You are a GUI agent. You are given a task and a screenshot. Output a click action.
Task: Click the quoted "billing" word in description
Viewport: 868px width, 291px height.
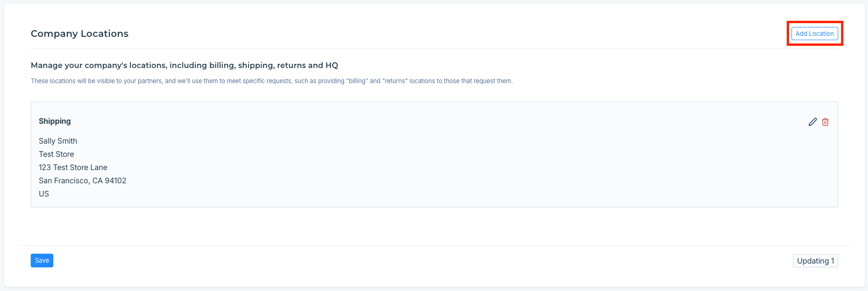(357, 81)
